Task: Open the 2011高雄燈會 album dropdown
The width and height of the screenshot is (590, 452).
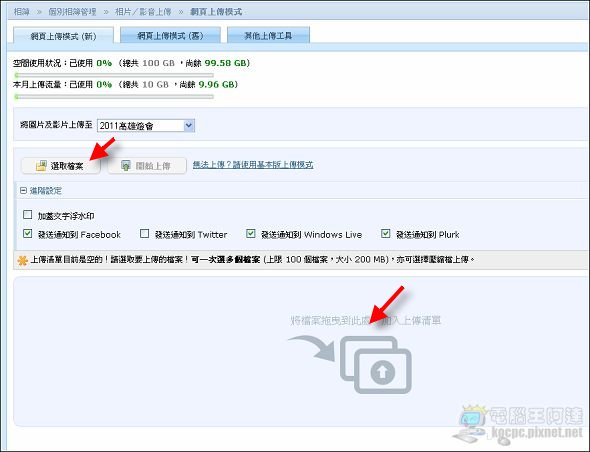Action: click(x=146, y=126)
